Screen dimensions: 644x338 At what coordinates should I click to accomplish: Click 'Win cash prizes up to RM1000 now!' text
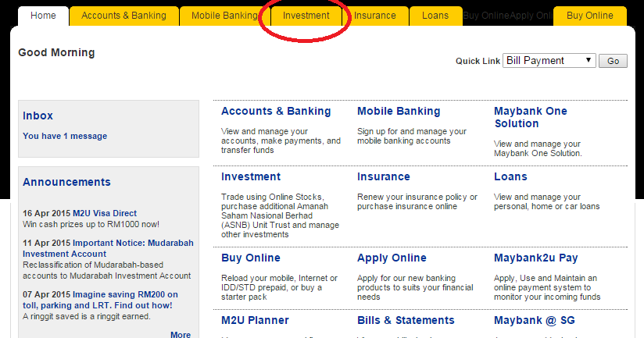click(91, 224)
